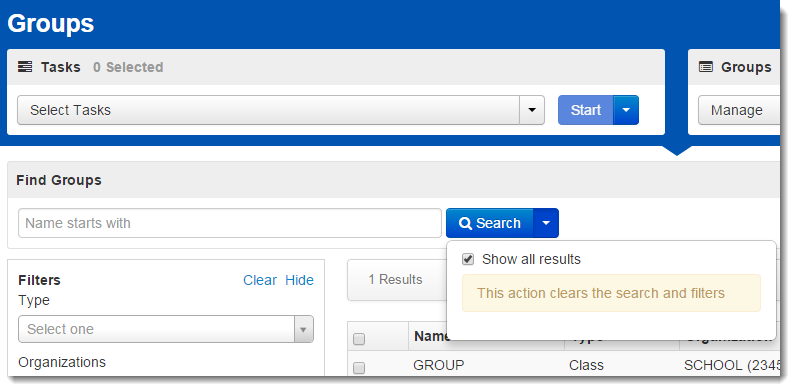The width and height of the screenshot is (795, 391).
Task: Collapse the Search options dropdown arrow
Action: point(546,223)
